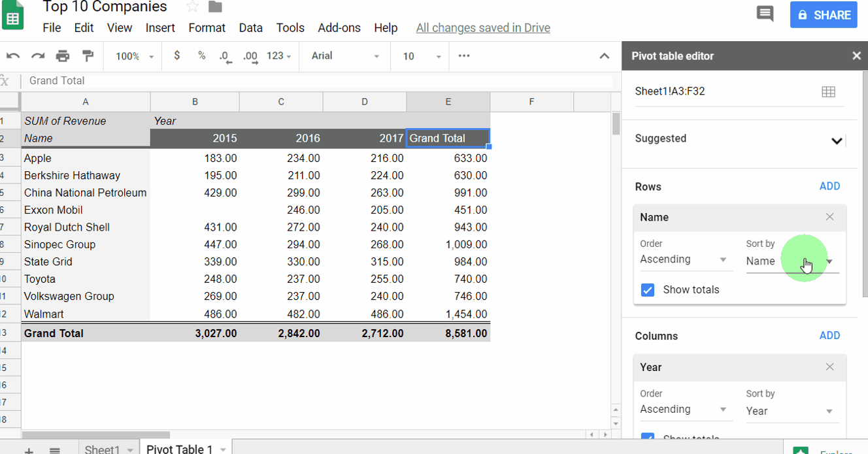Click ADD next to Columns
The image size is (868, 454).
pyautogui.click(x=829, y=336)
